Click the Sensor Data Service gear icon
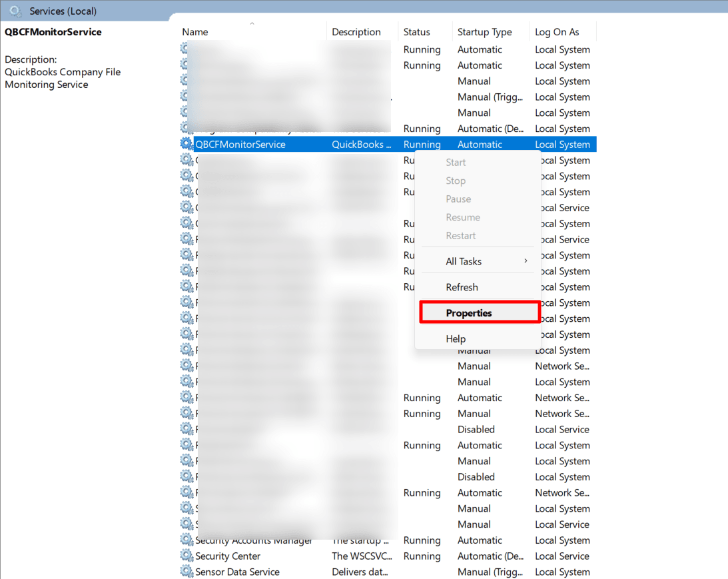The image size is (728, 579). 186,571
